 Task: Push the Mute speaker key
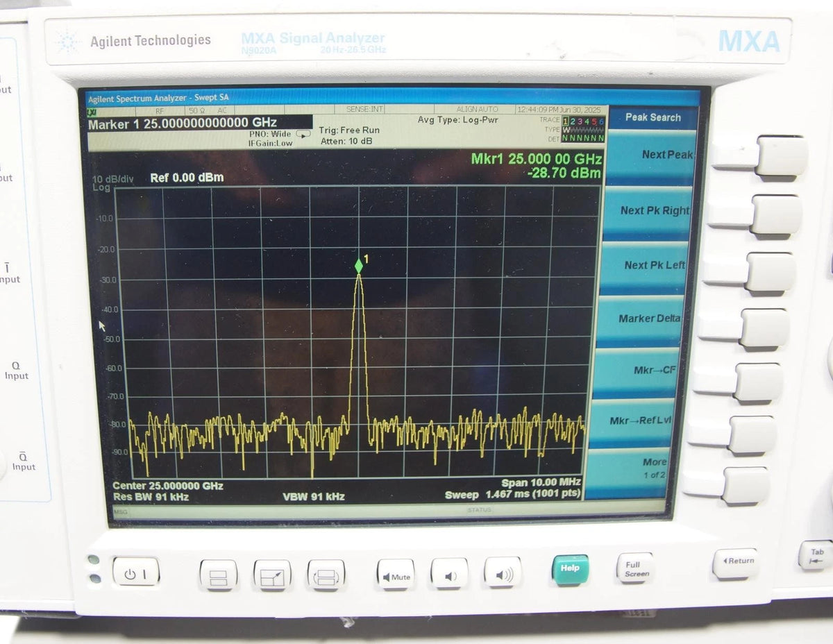396,575
